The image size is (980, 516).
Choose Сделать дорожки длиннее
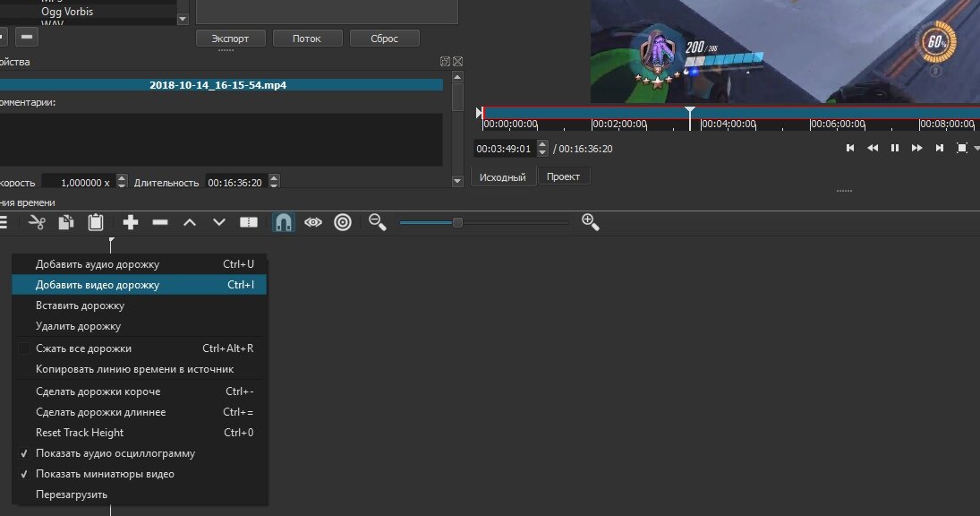click(x=140, y=412)
